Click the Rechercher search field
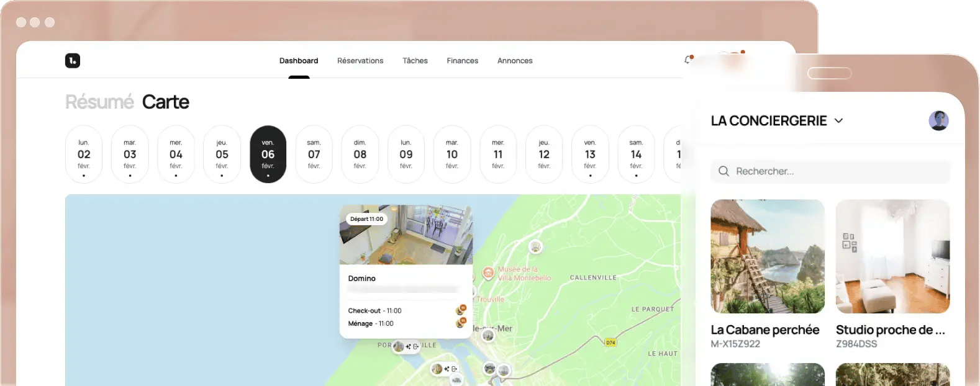This screenshot has width=980, height=386. click(x=830, y=171)
